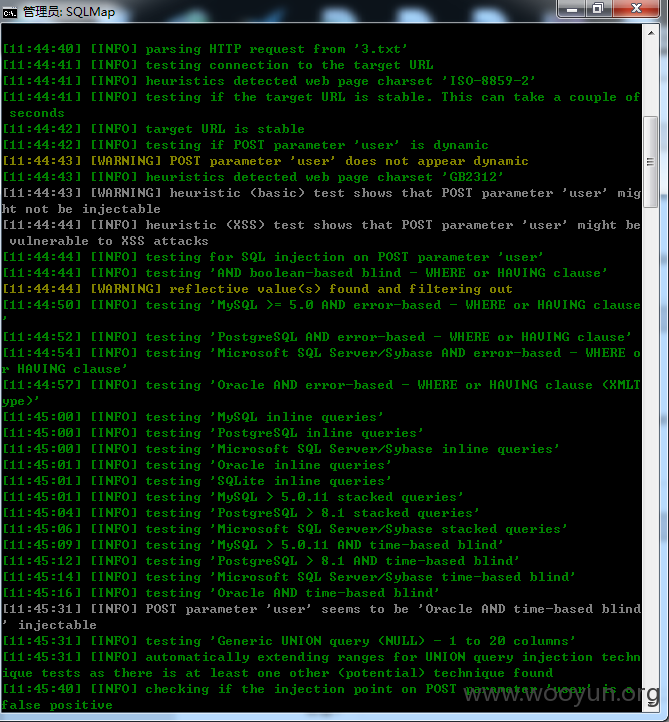Click text 'false positive' on last line
The height and width of the screenshot is (722, 669).
click(57, 705)
